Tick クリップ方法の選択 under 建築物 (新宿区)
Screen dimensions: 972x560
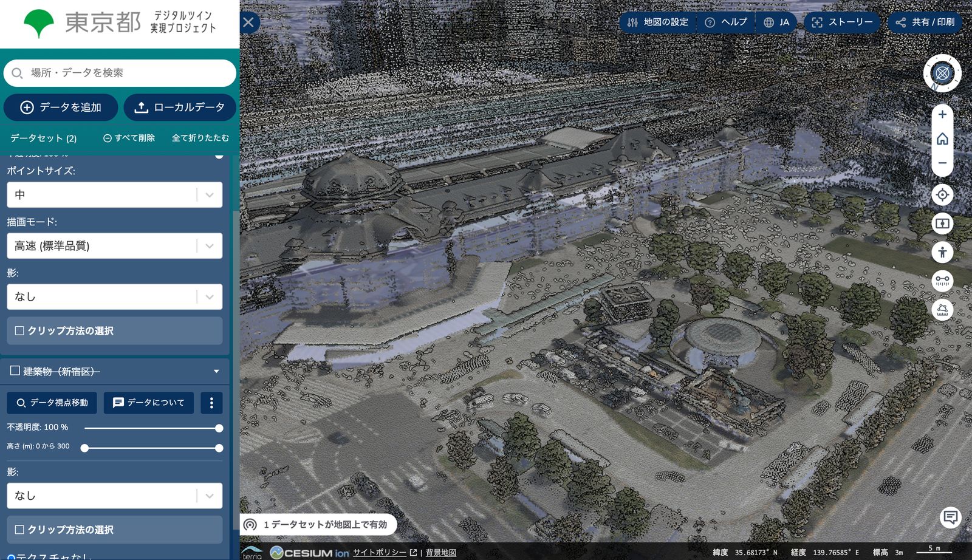pyautogui.click(x=19, y=530)
